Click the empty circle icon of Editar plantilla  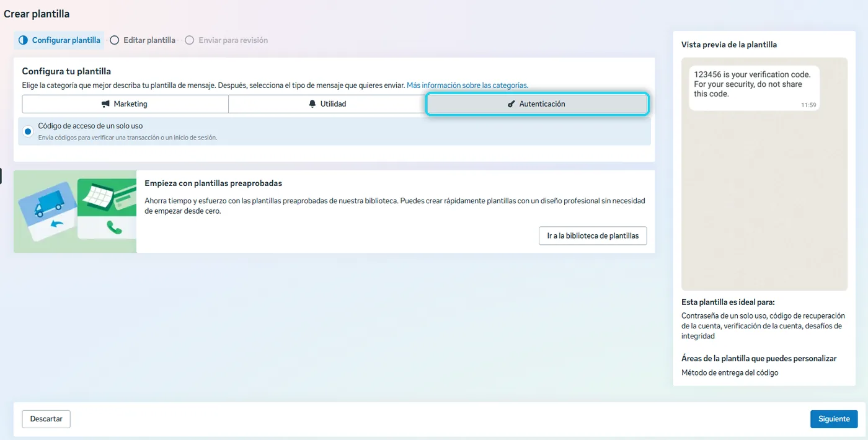tap(114, 40)
